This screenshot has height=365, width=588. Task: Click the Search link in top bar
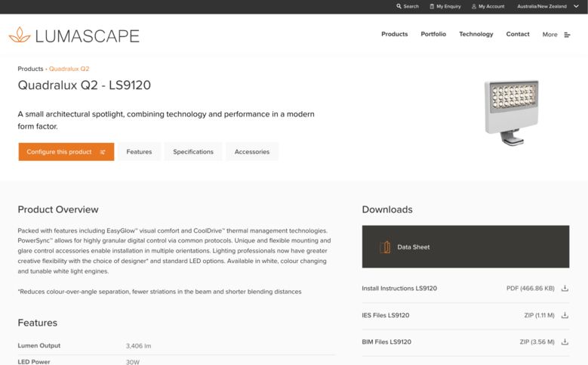[411, 6]
